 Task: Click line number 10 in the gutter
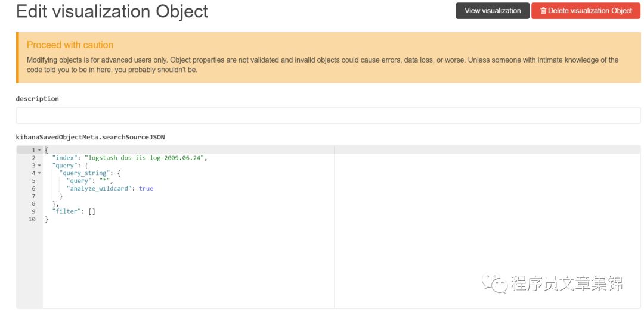tap(32, 219)
